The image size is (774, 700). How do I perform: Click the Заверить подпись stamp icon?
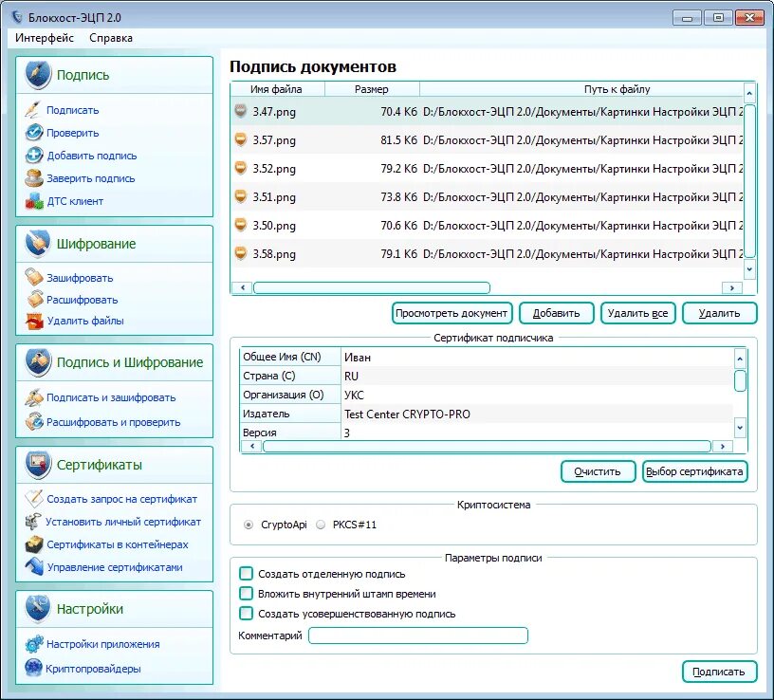click(34, 177)
